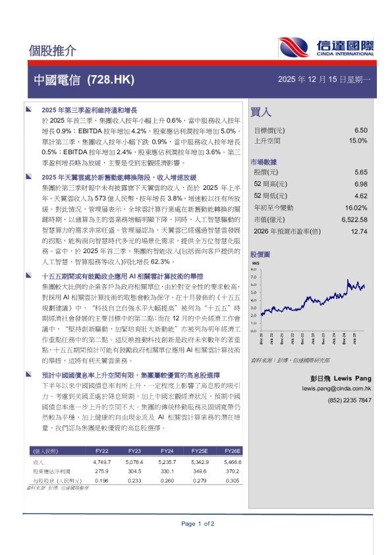Click FY25E dividend value 0.279
This screenshot has width=392, height=555.
200,481
